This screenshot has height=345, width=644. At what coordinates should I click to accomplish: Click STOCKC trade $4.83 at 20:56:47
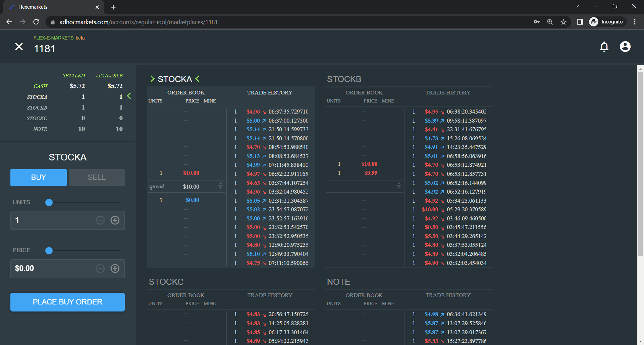click(271, 314)
